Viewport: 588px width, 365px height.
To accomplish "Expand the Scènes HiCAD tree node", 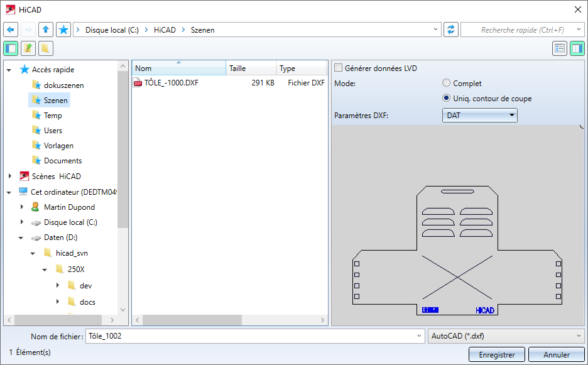I will coord(10,176).
